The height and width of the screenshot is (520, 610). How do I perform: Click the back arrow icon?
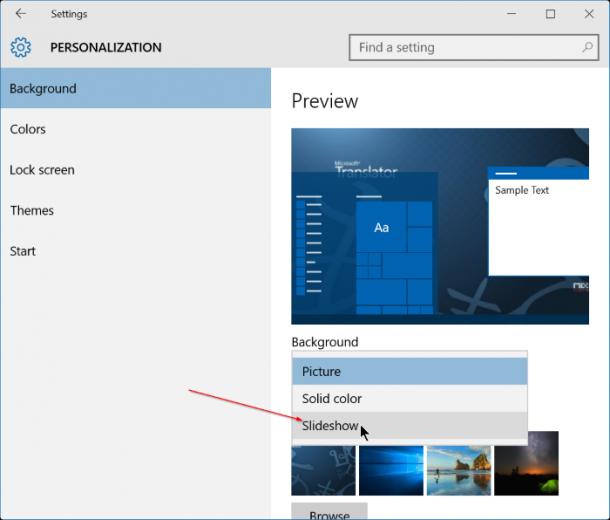click(21, 14)
